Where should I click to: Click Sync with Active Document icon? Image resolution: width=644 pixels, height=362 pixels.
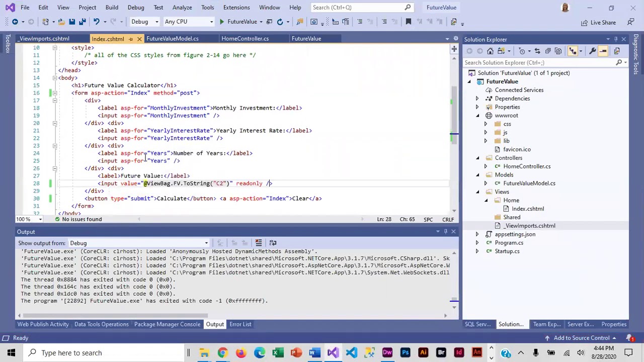click(537, 51)
